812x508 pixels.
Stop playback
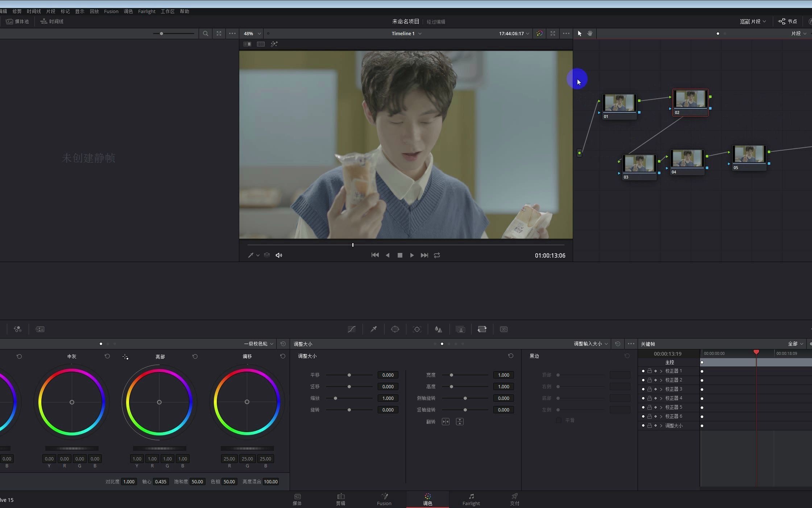400,255
